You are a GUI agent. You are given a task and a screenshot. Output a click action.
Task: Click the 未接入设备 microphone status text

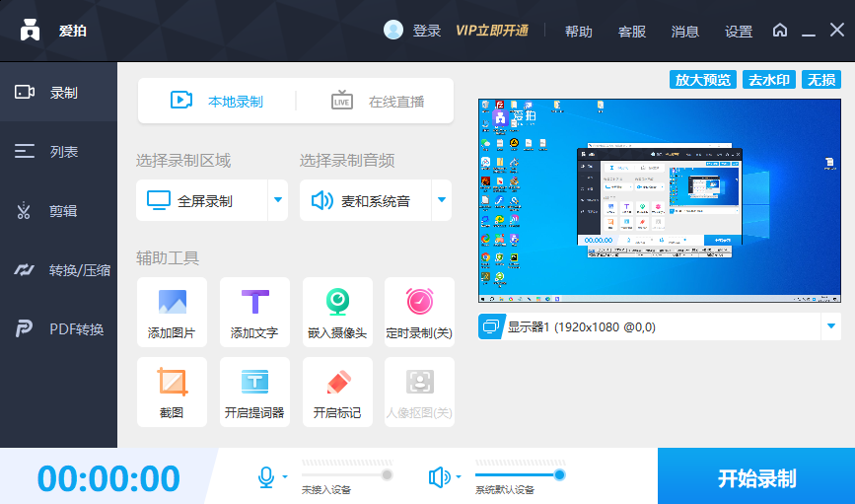coord(326,490)
